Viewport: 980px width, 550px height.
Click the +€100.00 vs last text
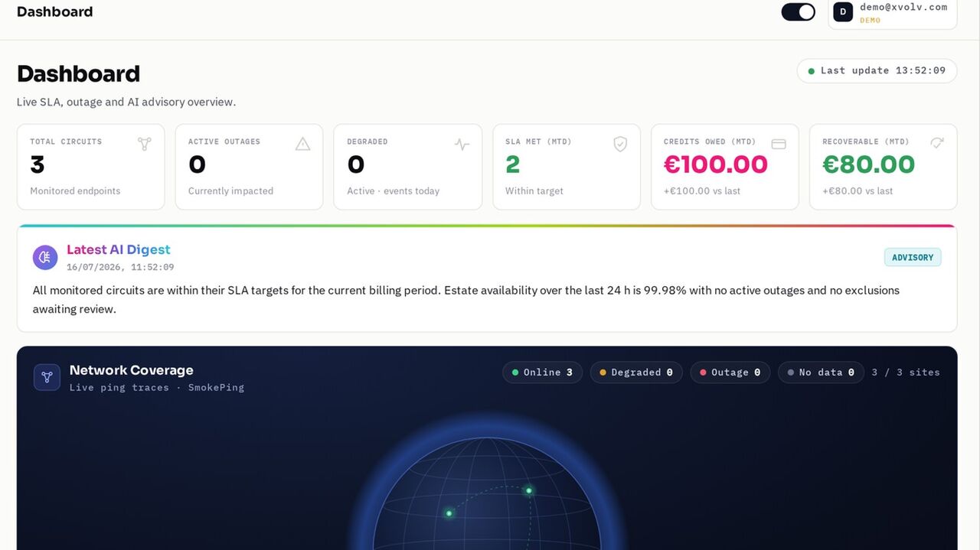tap(702, 191)
